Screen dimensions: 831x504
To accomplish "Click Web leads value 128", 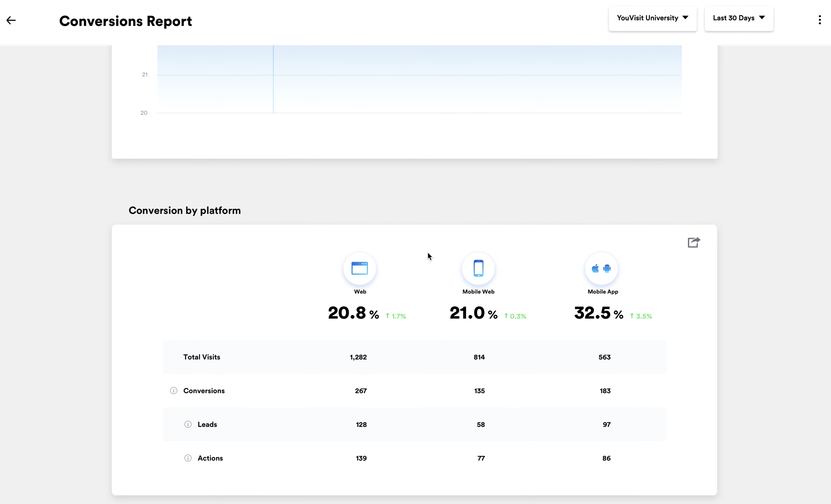I will click(x=361, y=425).
